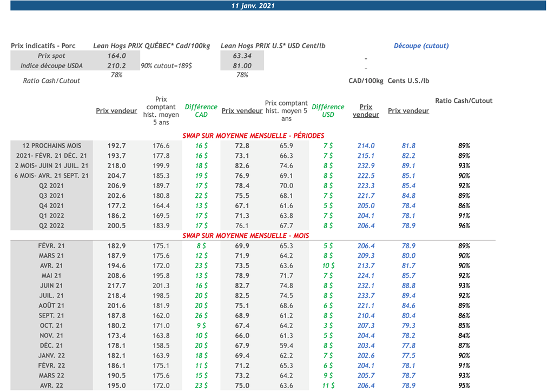
Task: Click the "Cents U.S./lb" unit header
Action: click(x=408, y=81)
